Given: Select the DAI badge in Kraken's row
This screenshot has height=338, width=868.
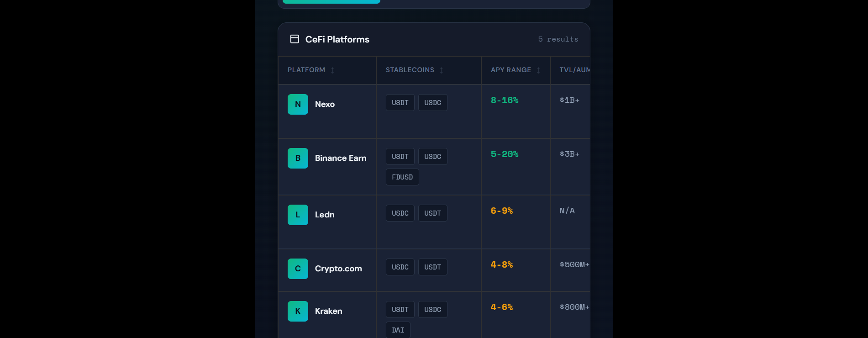Looking at the screenshot, I should tap(398, 330).
